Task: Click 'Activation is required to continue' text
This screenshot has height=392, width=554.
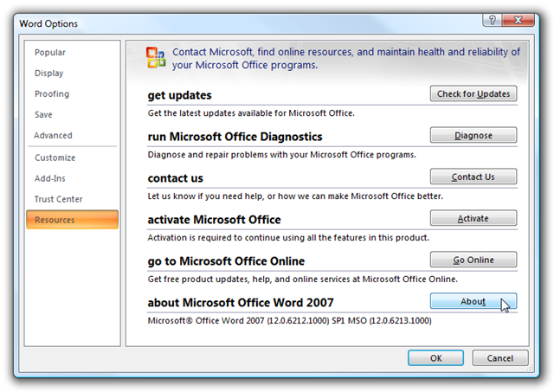Action: pyautogui.click(x=288, y=238)
